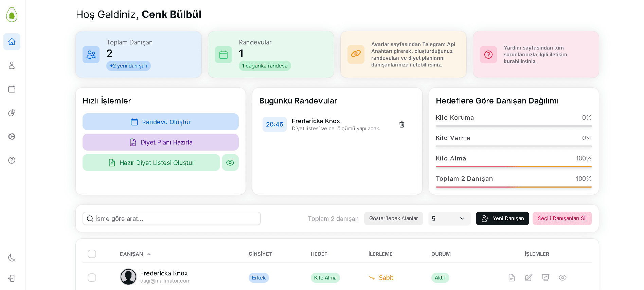Click the Telegram link chain icon
644x290 pixels.
pyautogui.click(x=356, y=54)
